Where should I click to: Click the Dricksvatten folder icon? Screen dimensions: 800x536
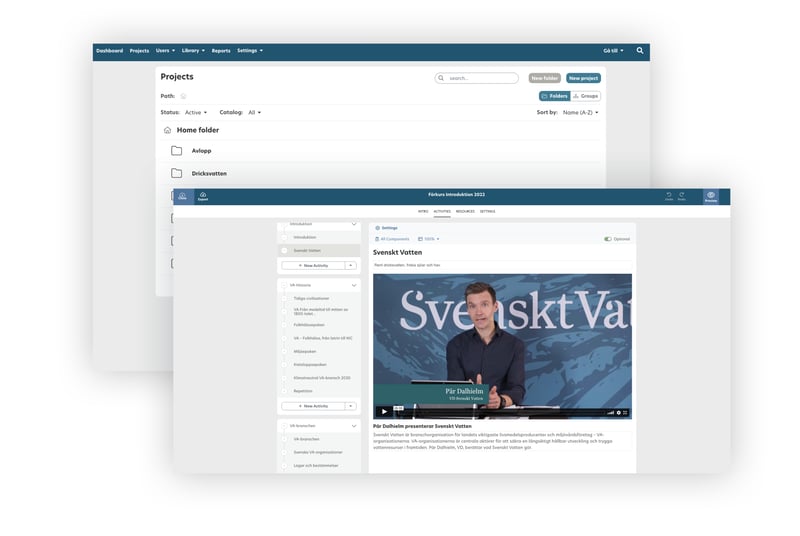click(x=177, y=173)
